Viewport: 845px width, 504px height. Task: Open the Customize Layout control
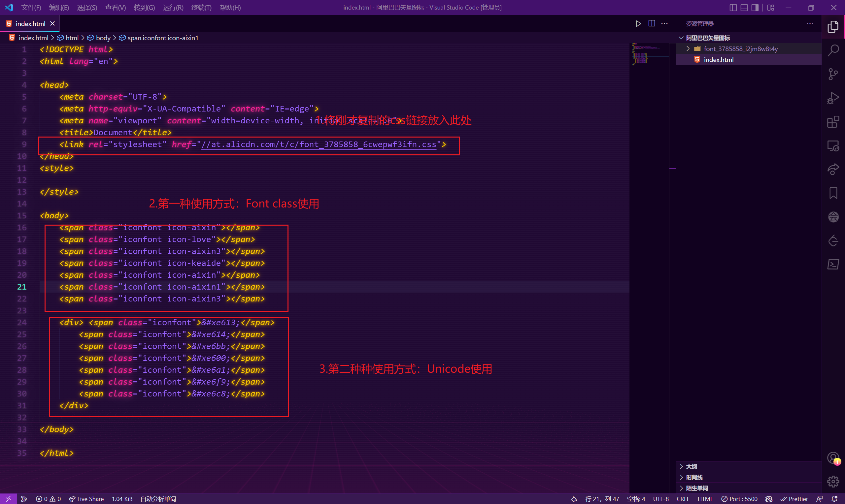tap(770, 8)
